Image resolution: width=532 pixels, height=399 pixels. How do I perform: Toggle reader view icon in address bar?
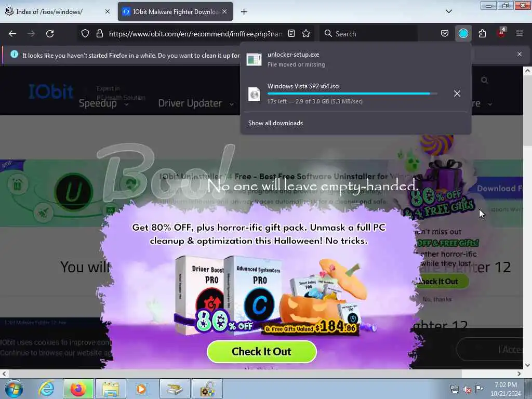point(291,34)
